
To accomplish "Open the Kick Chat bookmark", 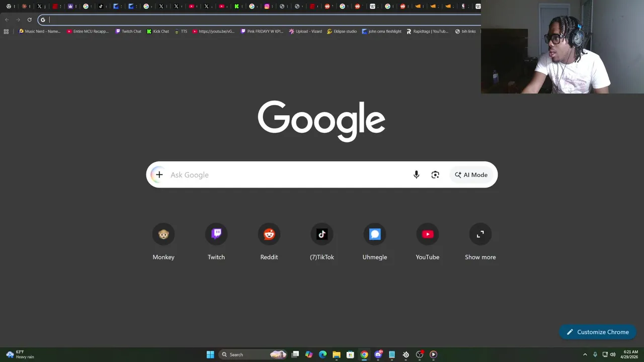I will pyautogui.click(x=158, y=31).
